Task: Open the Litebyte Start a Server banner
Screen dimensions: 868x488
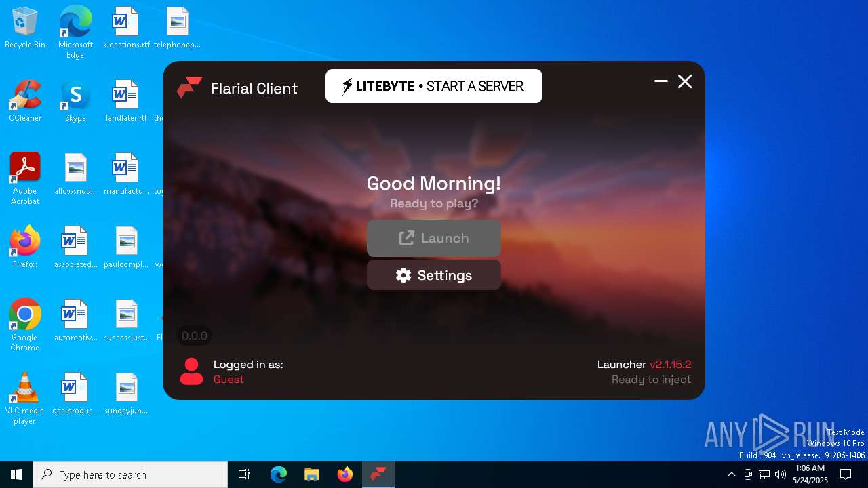Action: tap(434, 86)
